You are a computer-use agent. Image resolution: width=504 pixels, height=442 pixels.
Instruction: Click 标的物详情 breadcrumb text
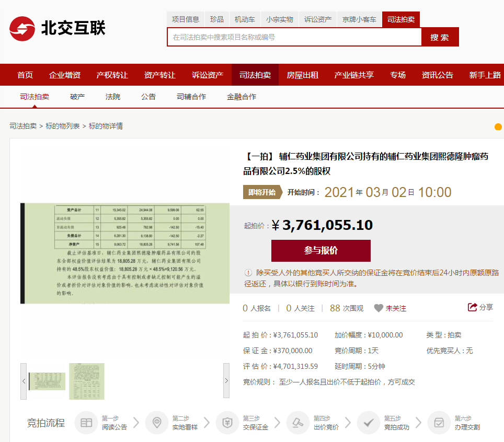106,126
